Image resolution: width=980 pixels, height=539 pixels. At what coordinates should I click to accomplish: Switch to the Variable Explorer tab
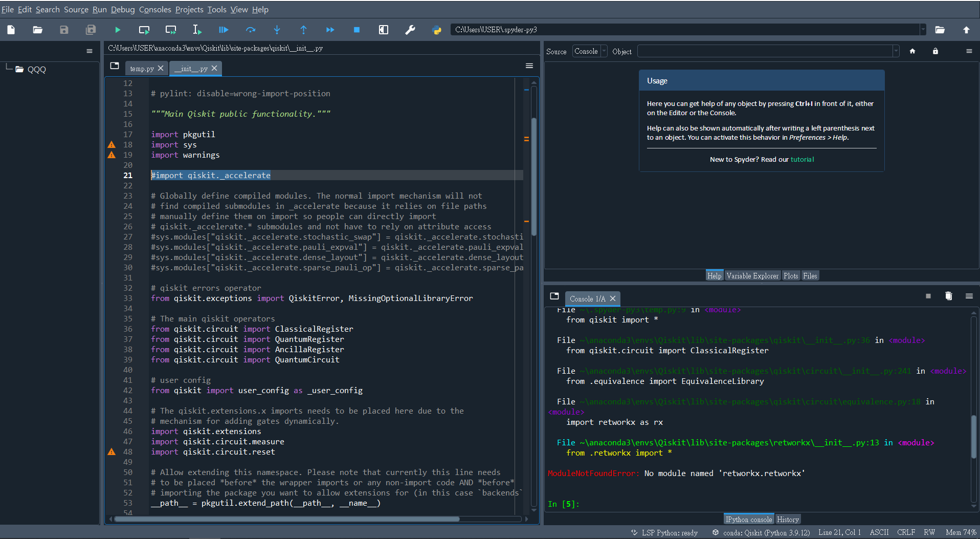click(x=752, y=276)
